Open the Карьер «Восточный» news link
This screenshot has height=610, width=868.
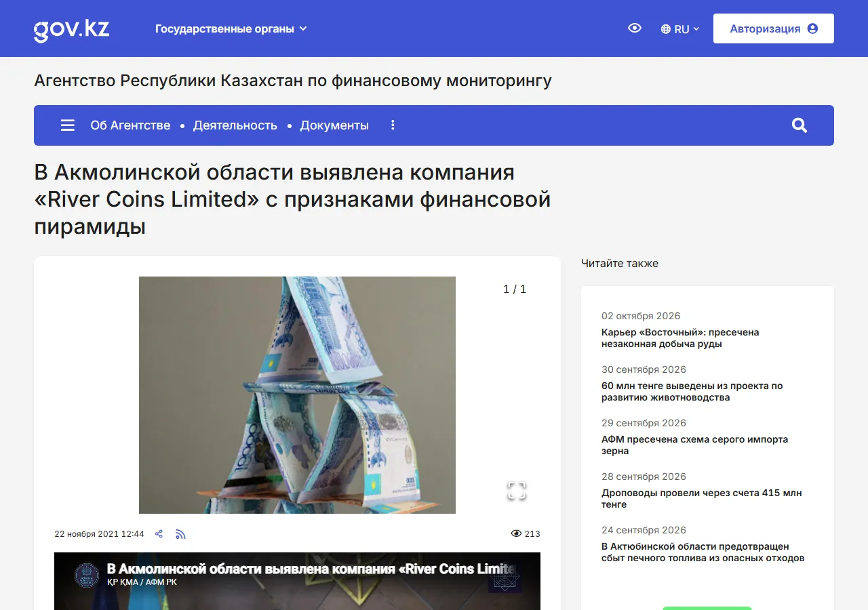click(680, 338)
